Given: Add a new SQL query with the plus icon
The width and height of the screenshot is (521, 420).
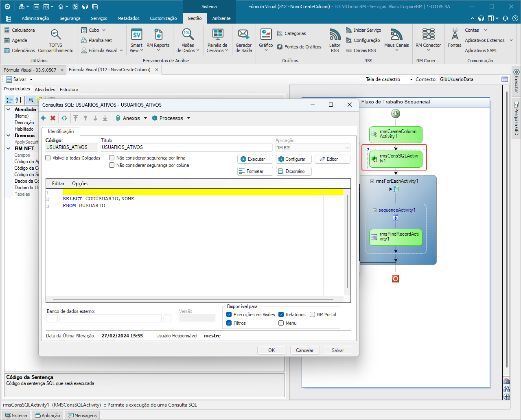Looking at the screenshot, I should click(43, 118).
